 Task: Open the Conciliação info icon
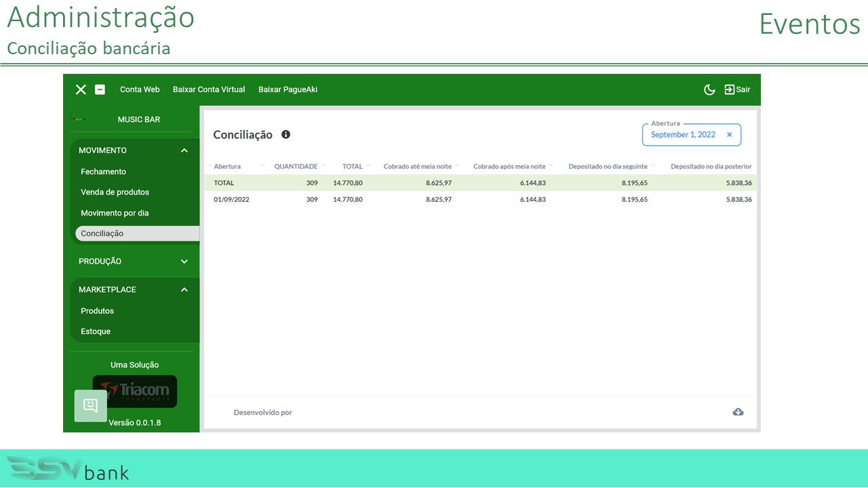point(285,134)
